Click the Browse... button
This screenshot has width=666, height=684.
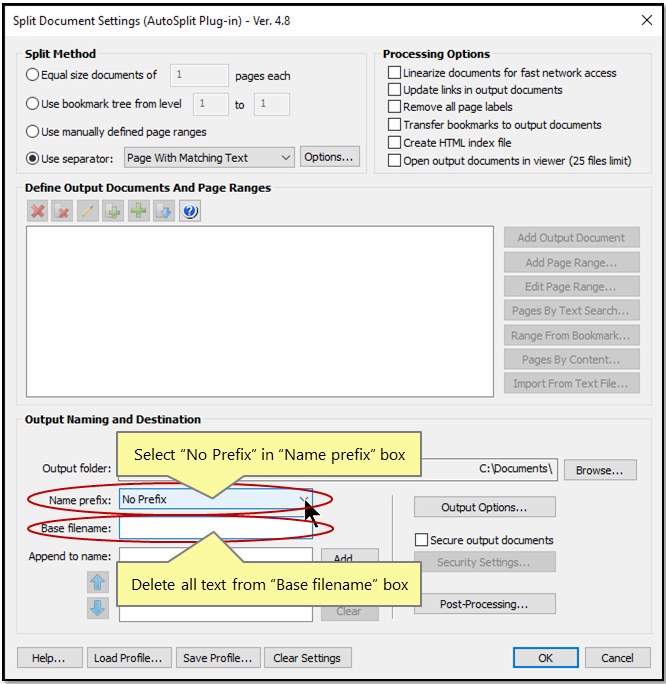tap(600, 470)
